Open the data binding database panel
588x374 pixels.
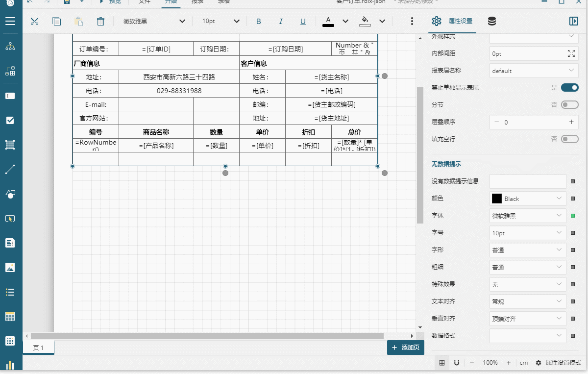[x=492, y=21]
